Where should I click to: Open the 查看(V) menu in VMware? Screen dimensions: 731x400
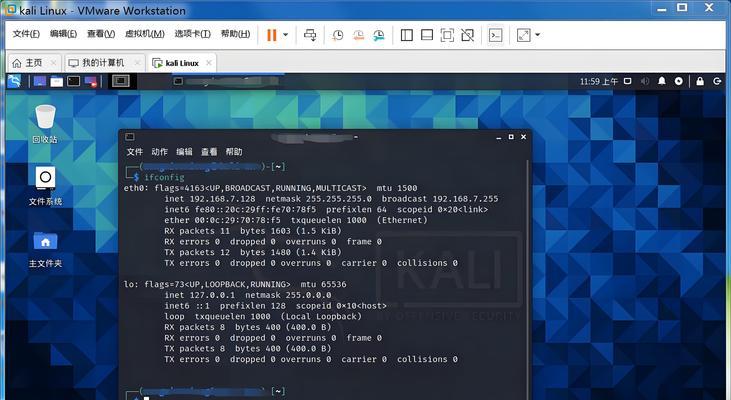[x=101, y=34]
